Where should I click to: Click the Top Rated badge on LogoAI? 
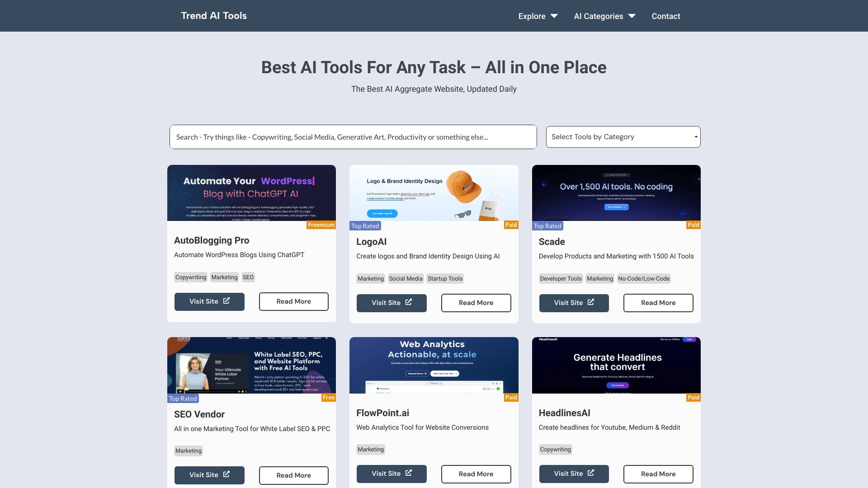(x=365, y=225)
